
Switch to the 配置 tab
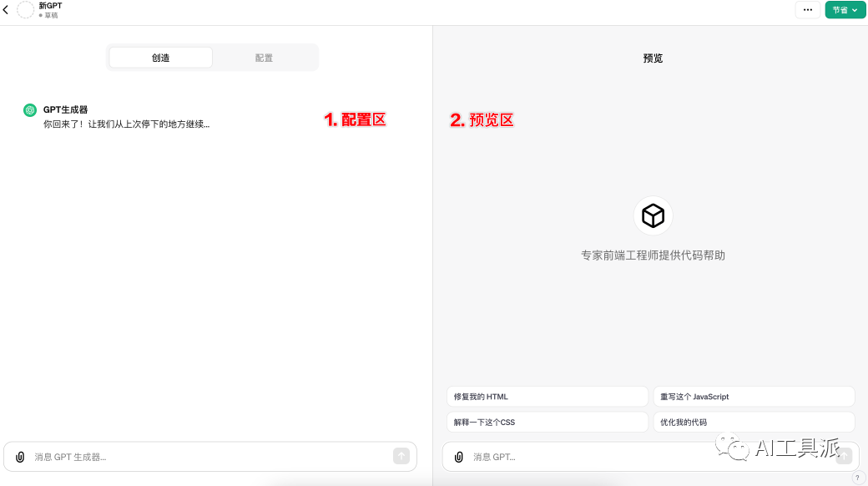point(264,58)
